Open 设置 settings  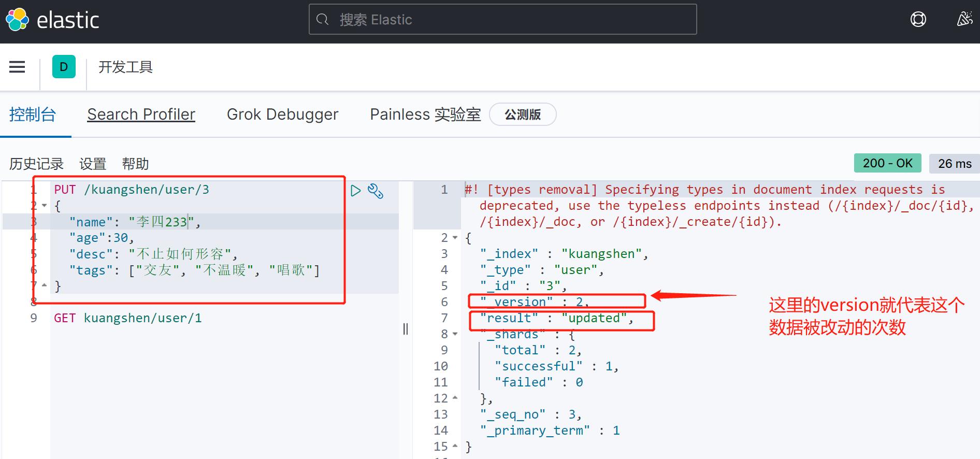pyautogui.click(x=93, y=164)
